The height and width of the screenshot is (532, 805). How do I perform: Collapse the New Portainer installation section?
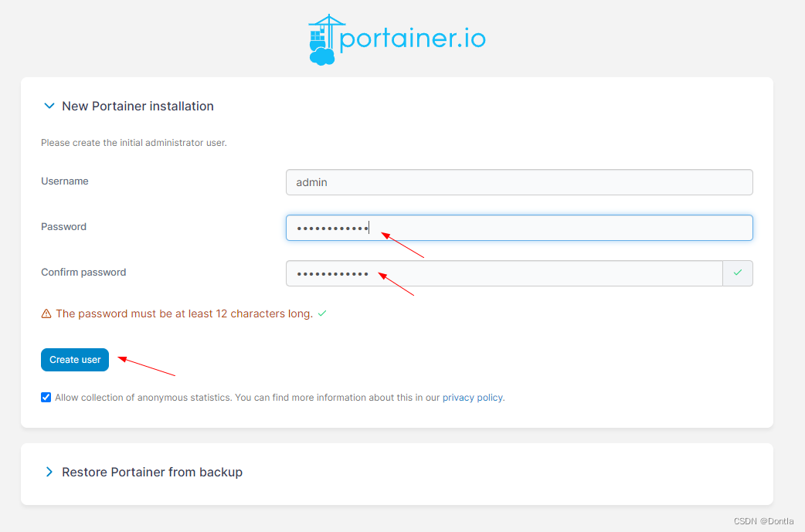49,106
